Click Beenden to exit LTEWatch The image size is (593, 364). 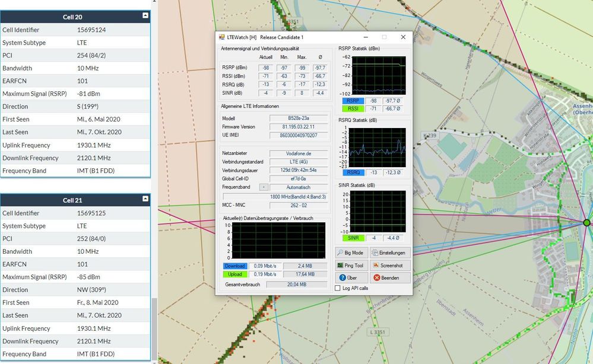point(390,277)
